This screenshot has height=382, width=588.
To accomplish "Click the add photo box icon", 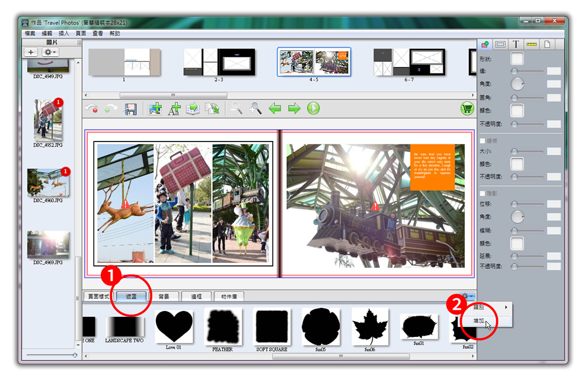I will [155, 108].
